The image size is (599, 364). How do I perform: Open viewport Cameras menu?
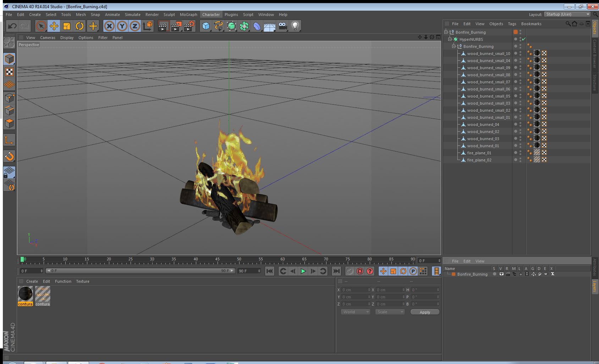click(48, 38)
